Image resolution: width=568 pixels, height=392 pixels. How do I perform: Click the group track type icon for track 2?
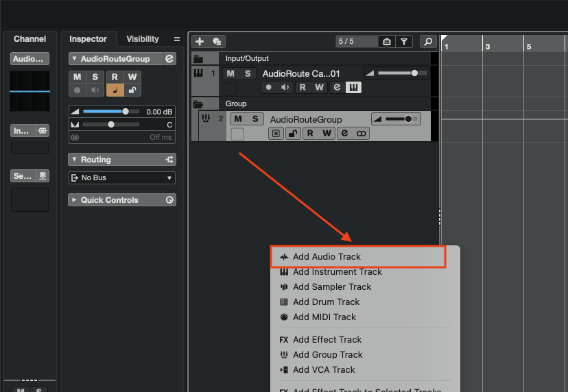pos(206,119)
